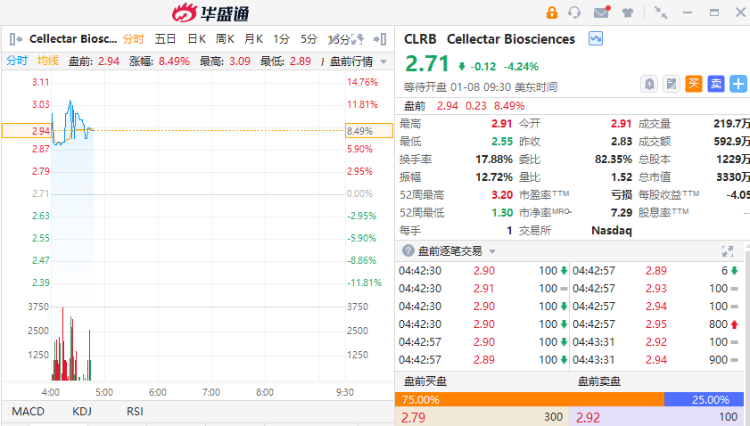Click the blue 25.00% sell ratio bar
Image resolution: width=750 pixels, height=426 pixels.
point(704,399)
